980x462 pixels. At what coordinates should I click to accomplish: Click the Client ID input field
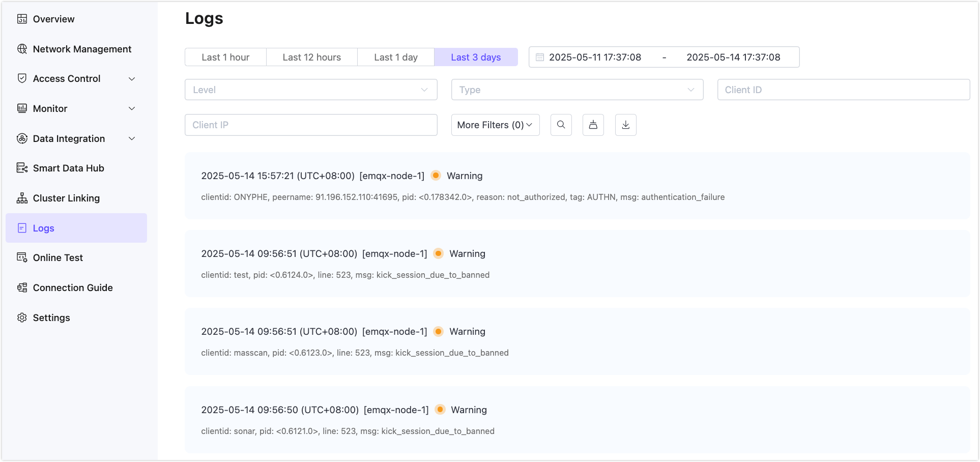pos(843,90)
